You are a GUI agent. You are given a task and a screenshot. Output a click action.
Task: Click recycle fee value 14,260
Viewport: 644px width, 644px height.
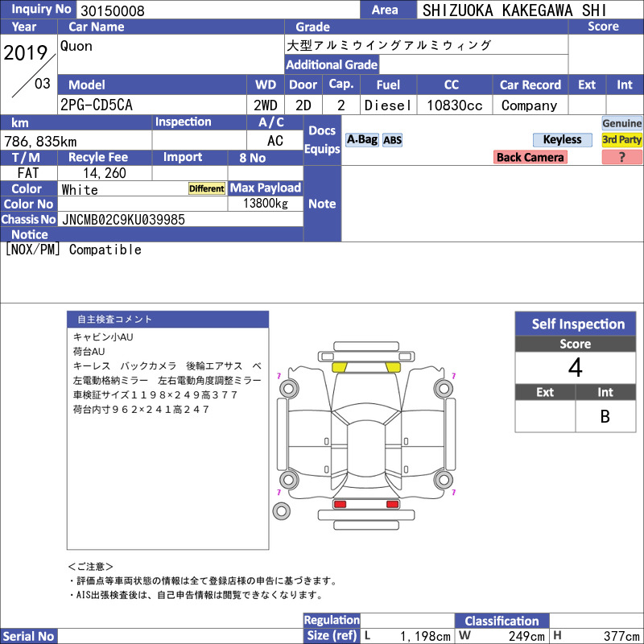click(105, 173)
